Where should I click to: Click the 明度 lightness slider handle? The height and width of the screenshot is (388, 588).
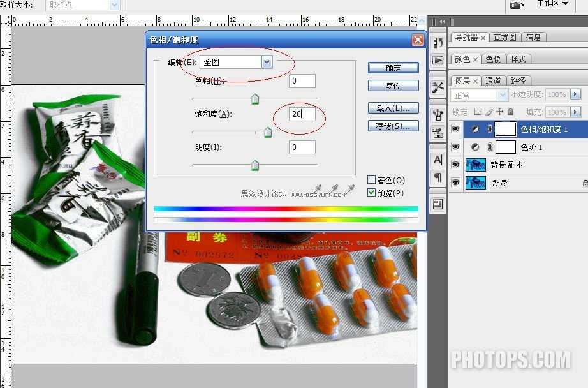(255, 165)
